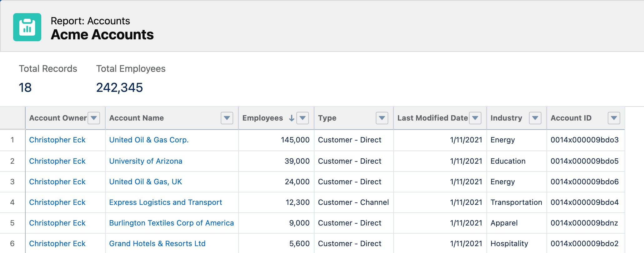Viewport: 644px width, 253px height.
Task: Click Account ID 0014x000009bdo6
Action: tap(585, 182)
